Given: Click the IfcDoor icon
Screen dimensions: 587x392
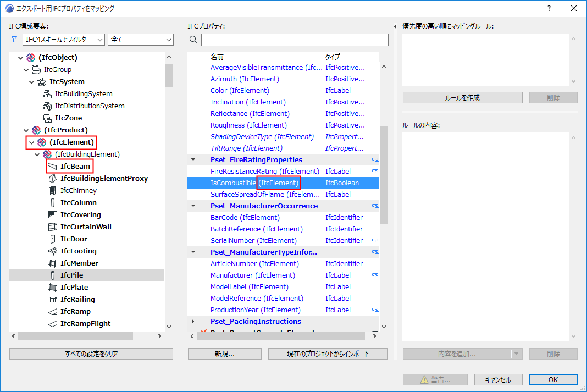Looking at the screenshot, I should coord(53,239).
